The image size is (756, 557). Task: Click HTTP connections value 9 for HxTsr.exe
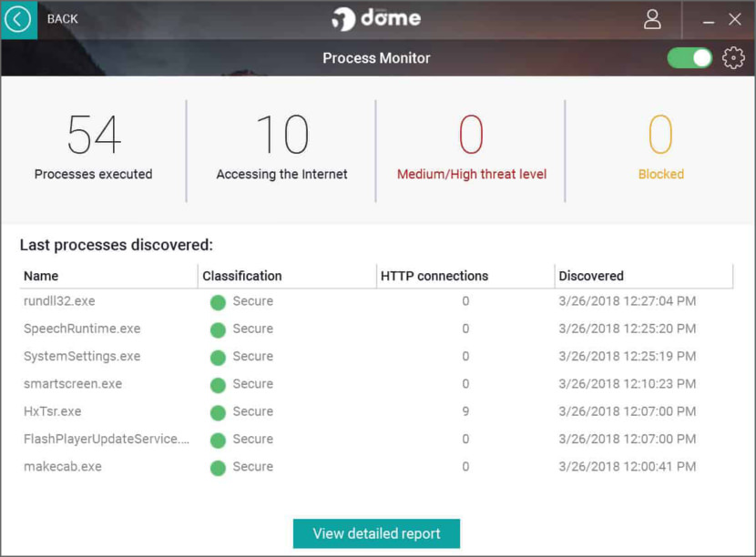click(x=465, y=411)
